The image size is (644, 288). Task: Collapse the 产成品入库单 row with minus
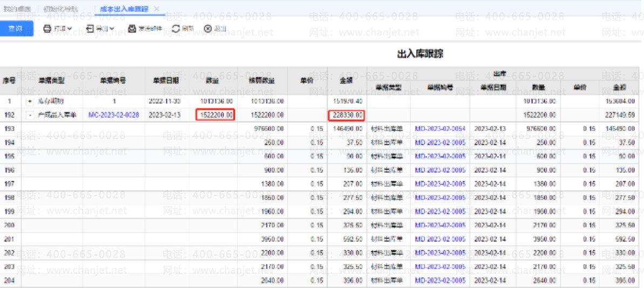30,116
